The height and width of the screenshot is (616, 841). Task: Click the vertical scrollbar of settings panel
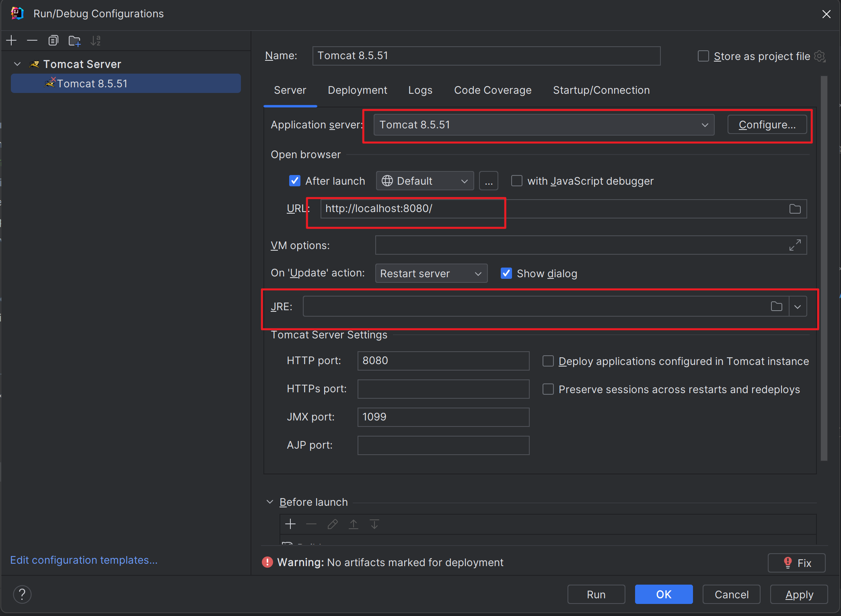point(824,268)
